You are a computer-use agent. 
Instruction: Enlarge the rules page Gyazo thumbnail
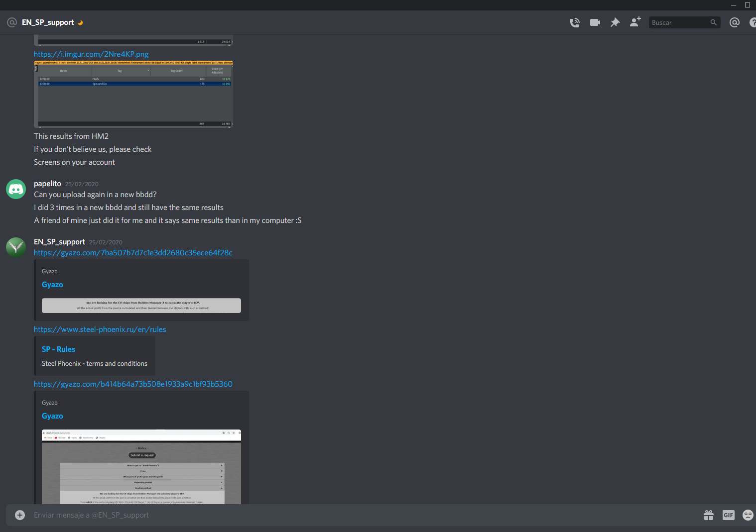pos(141,467)
